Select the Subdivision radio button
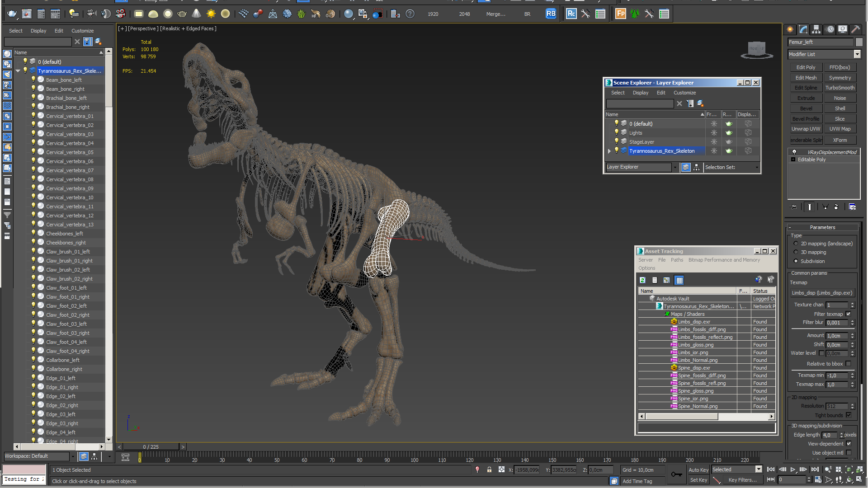The height and width of the screenshot is (488, 868). (796, 261)
